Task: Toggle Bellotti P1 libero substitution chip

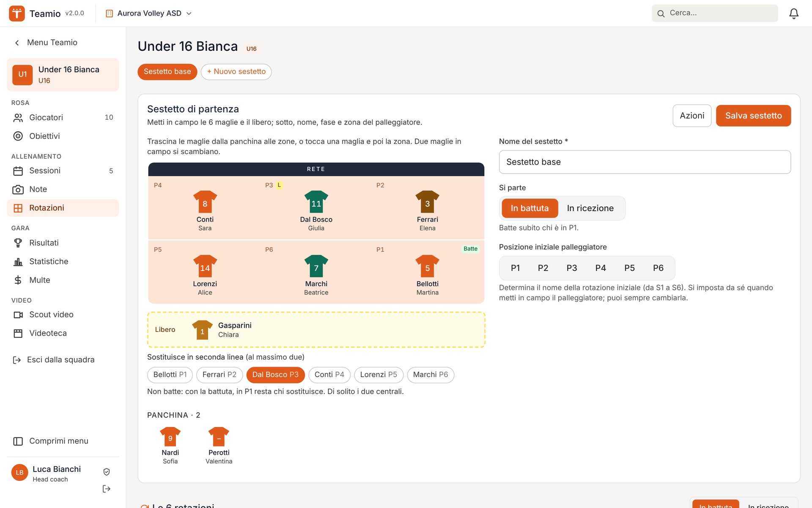Action: [170, 375]
